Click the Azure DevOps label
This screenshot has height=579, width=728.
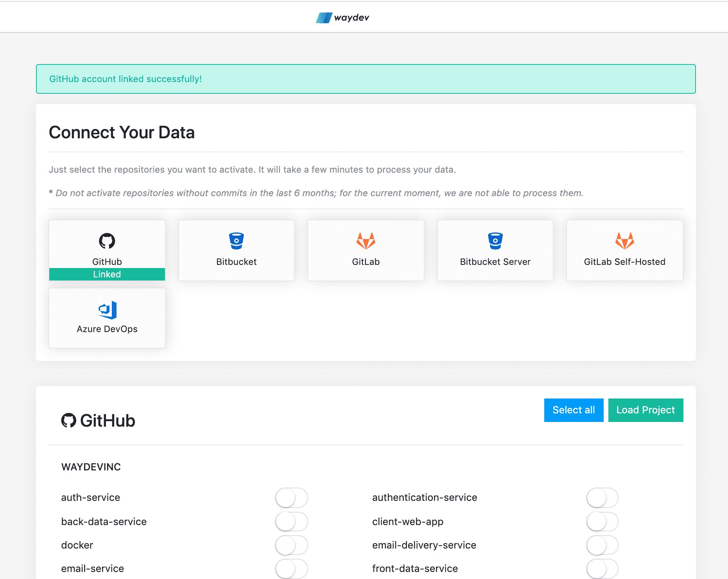point(107,329)
